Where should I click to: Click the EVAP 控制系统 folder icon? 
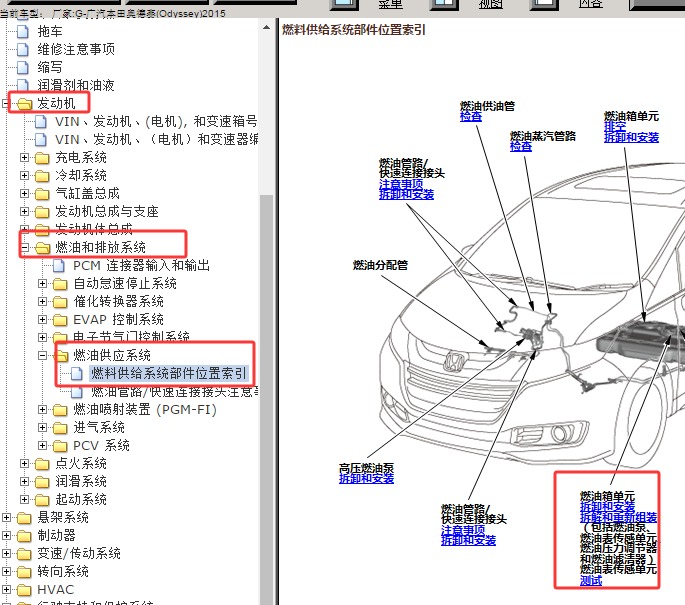point(60,320)
